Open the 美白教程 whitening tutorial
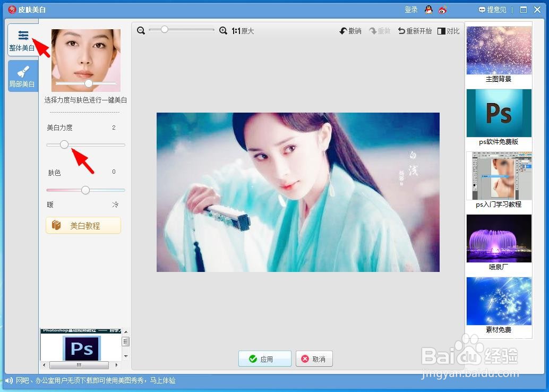Viewport: 549px width, 392px height. click(83, 225)
